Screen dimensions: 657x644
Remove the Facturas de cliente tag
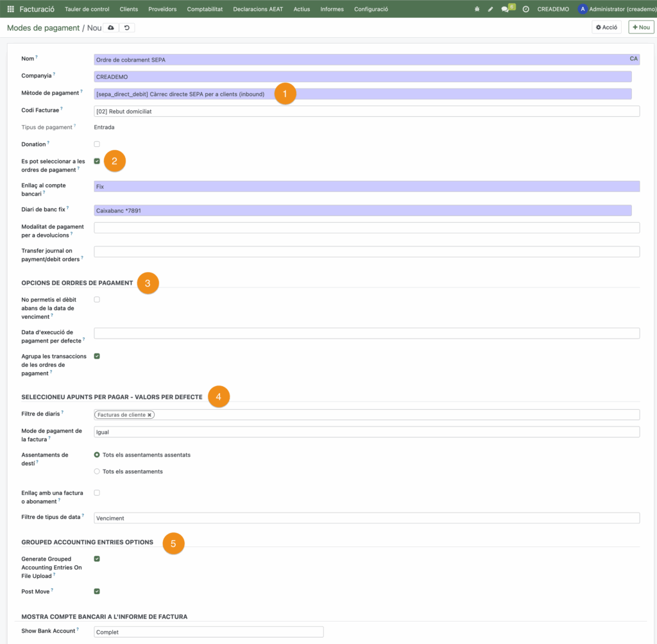pos(149,415)
